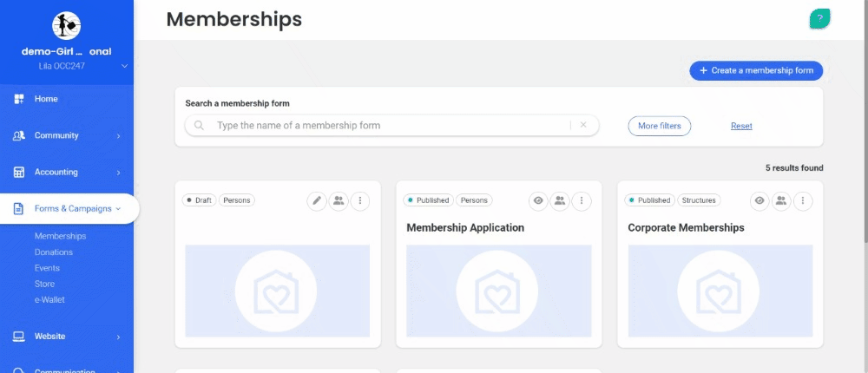The image size is (868, 373).
Task: Click the Reset link
Action: point(741,126)
